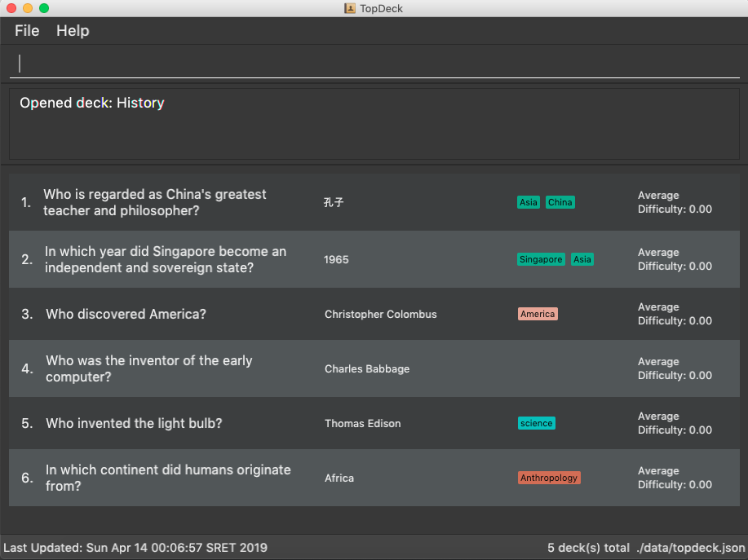Click the Asia tag on card 1
748x560 pixels.
click(x=529, y=202)
